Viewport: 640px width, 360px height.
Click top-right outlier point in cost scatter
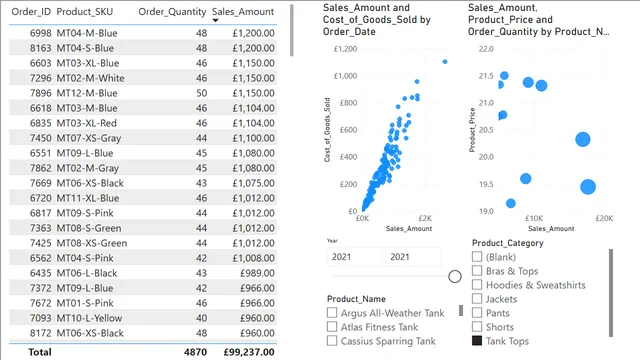(x=445, y=62)
